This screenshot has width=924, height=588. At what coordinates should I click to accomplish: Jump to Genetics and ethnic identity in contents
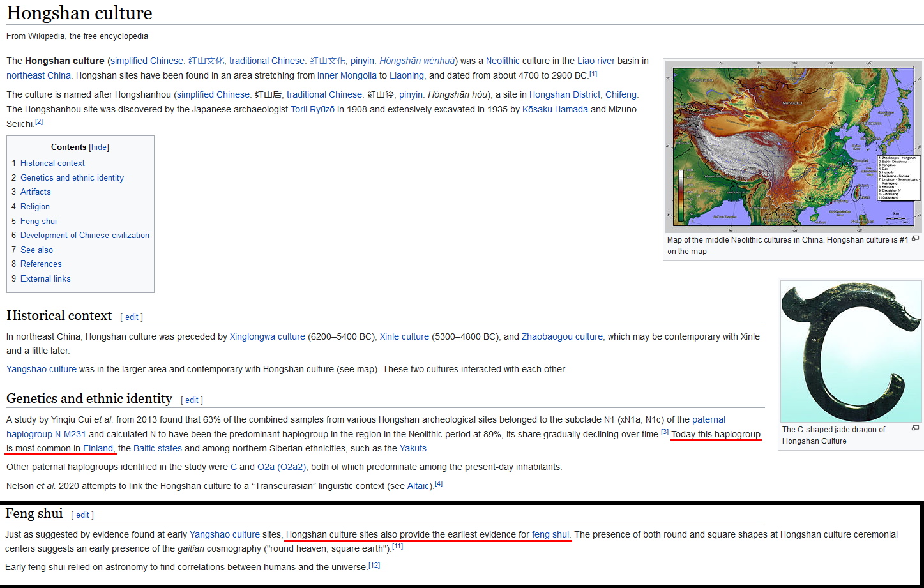click(72, 178)
